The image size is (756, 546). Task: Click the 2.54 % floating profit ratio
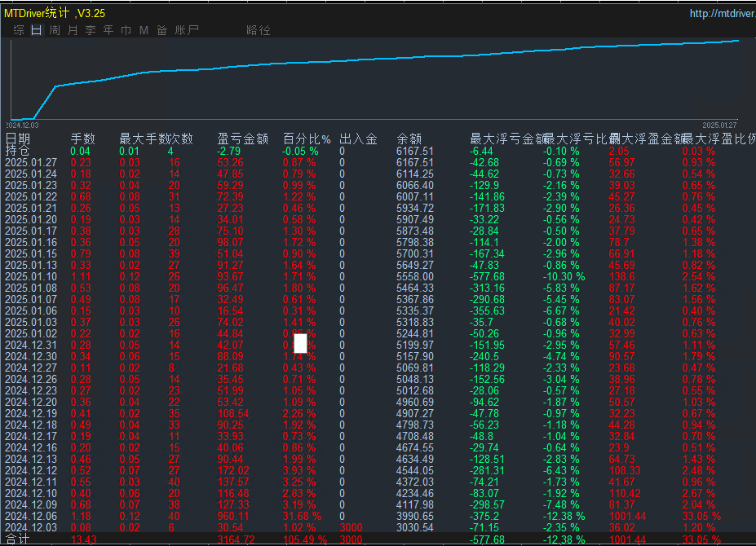[x=699, y=276]
